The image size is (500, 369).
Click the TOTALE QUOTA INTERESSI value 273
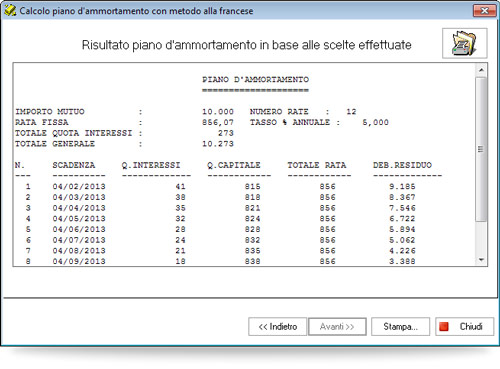[x=226, y=133]
